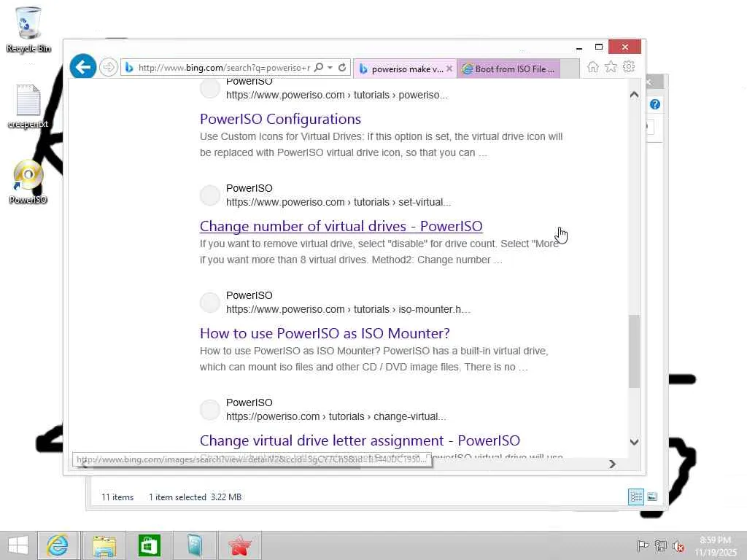
Task: Click '1 item selected 3.22 MB' status text
Action: click(x=195, y=497)
